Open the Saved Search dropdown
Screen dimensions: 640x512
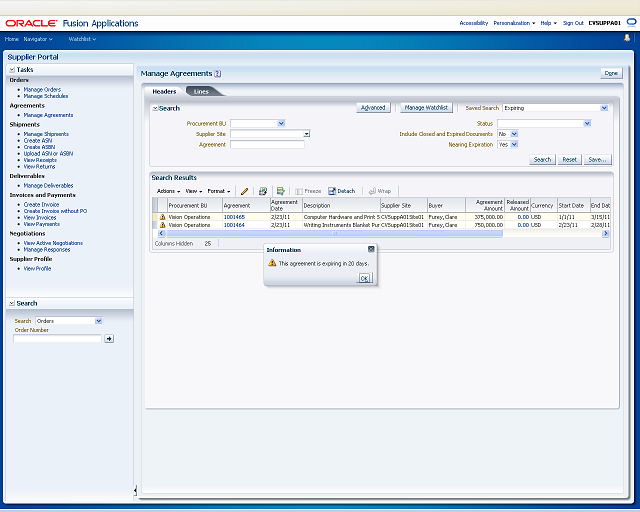point(604,108)
